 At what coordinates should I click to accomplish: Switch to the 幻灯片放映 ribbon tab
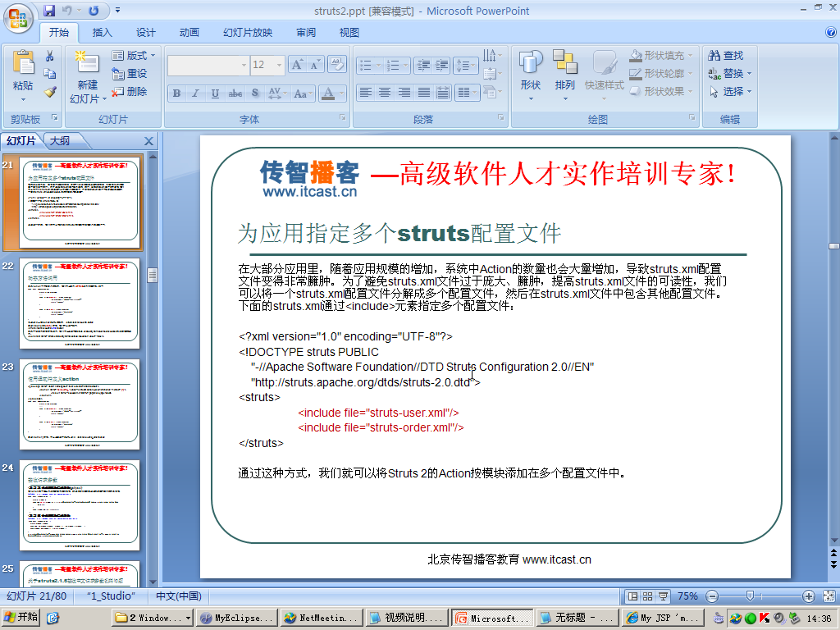click(248, 33)
